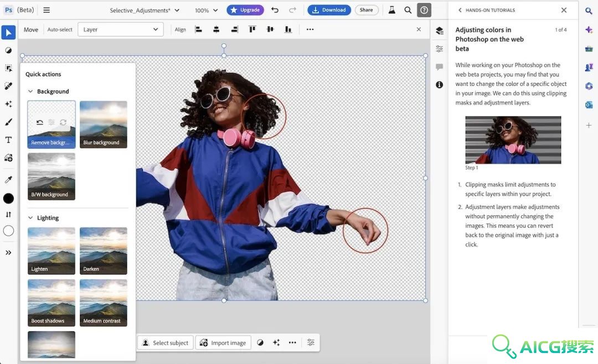Image resolution: width=598 pixels, height=364 pixels.
Task: Click the place image tool
Action: tap(8, 158)
